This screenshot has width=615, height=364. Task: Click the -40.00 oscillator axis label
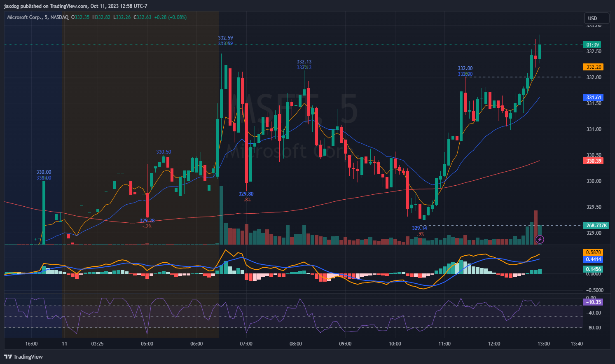coord(594,313)
